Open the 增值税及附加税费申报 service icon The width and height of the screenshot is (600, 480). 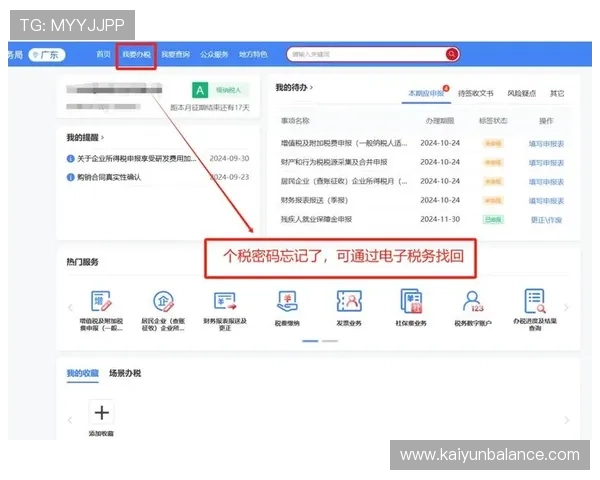[x=101, y=301]
